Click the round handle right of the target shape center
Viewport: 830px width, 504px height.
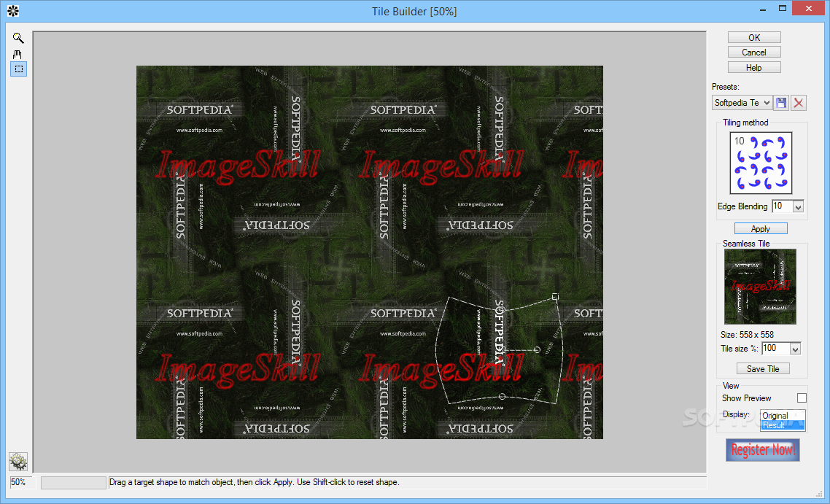point(538,349)
